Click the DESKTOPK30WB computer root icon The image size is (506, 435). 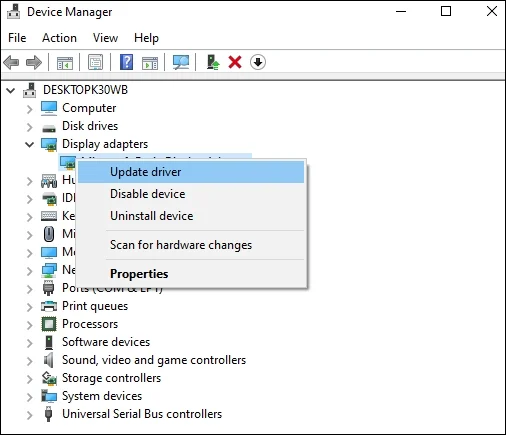coord(29,90)
